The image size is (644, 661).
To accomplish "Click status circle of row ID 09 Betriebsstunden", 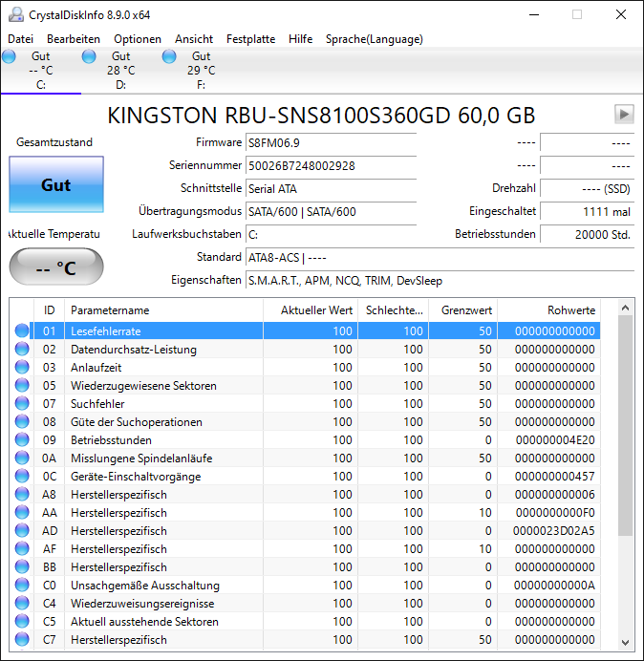I will coord(22,439).
